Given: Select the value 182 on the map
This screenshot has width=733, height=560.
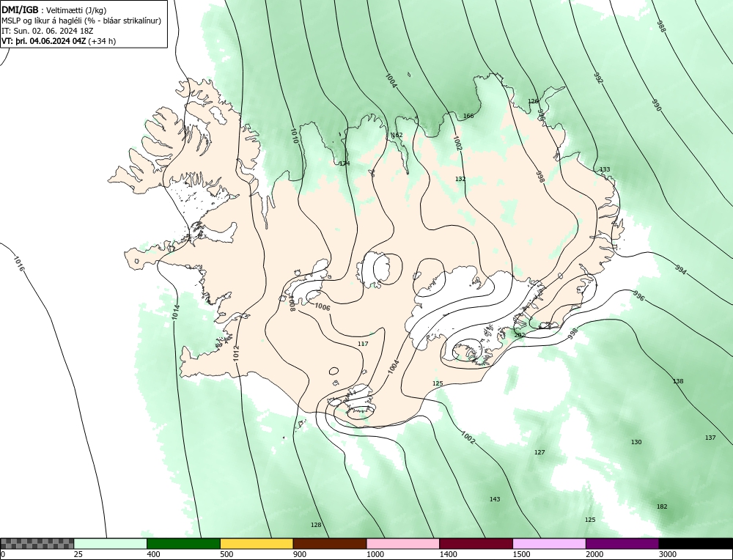Looking at the screenshot, I should pyautogui.click(x=662, y=506).
